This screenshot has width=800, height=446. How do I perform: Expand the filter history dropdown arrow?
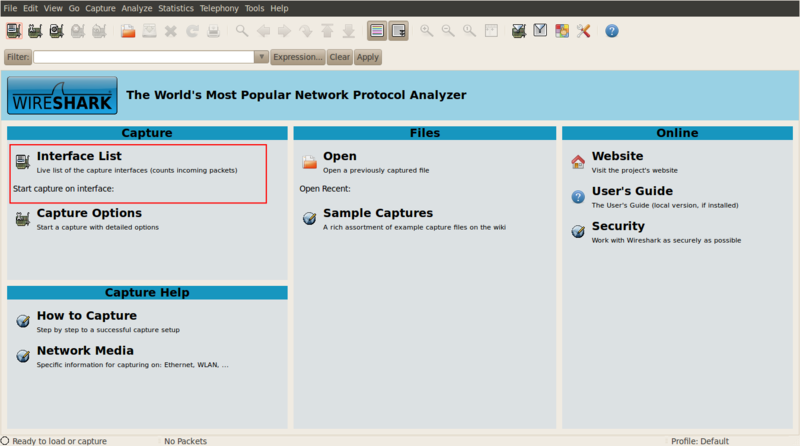(261, 57)
